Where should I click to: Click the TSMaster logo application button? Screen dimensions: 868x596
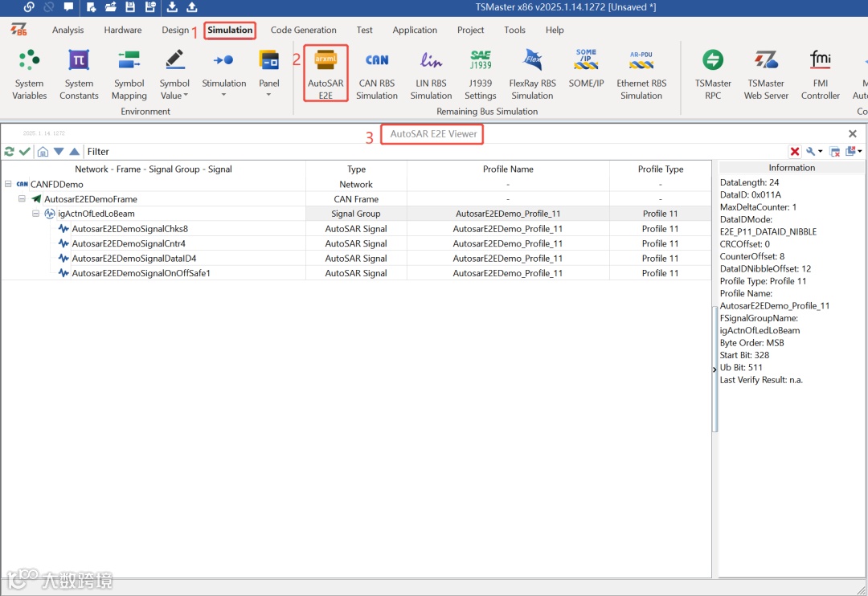click(18, 30)
